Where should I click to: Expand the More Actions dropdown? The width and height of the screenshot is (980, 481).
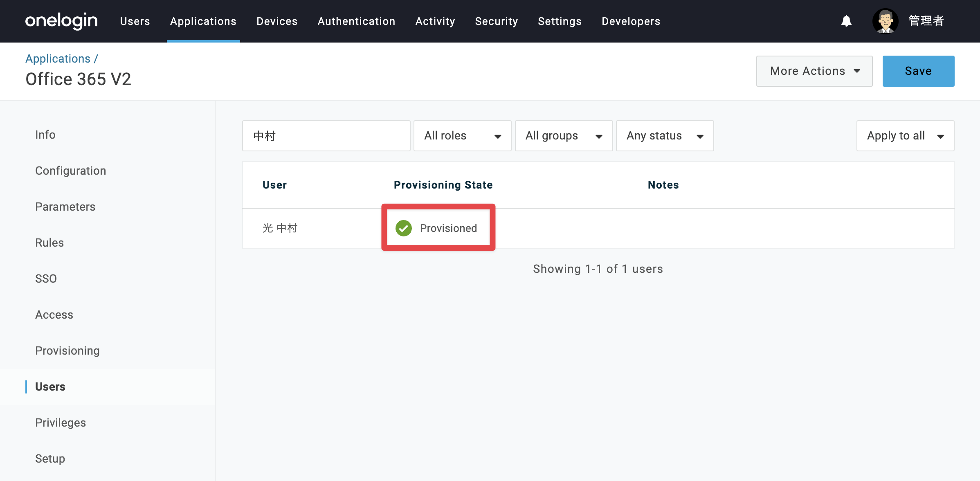point(814,71)
